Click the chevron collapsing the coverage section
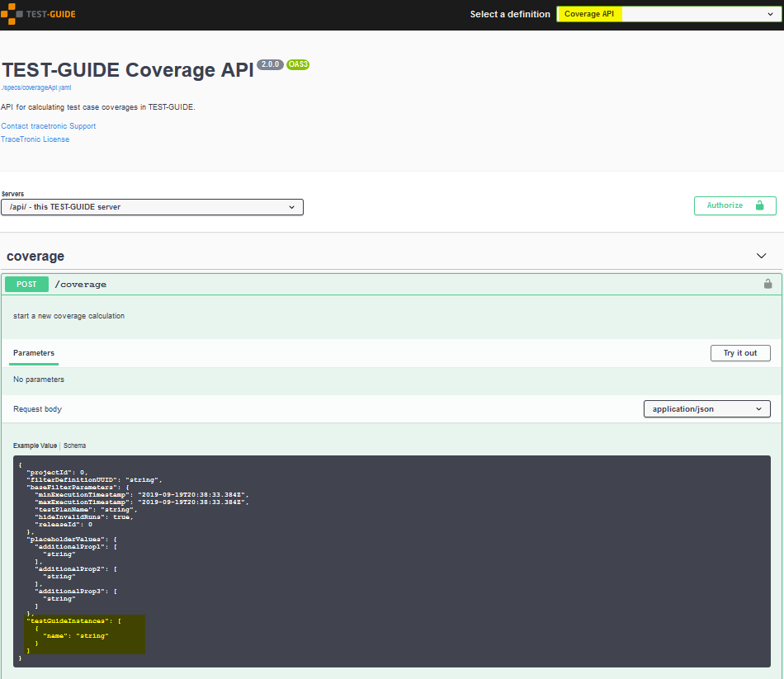Viewport: 784px width, 679px height. [761, 256]
